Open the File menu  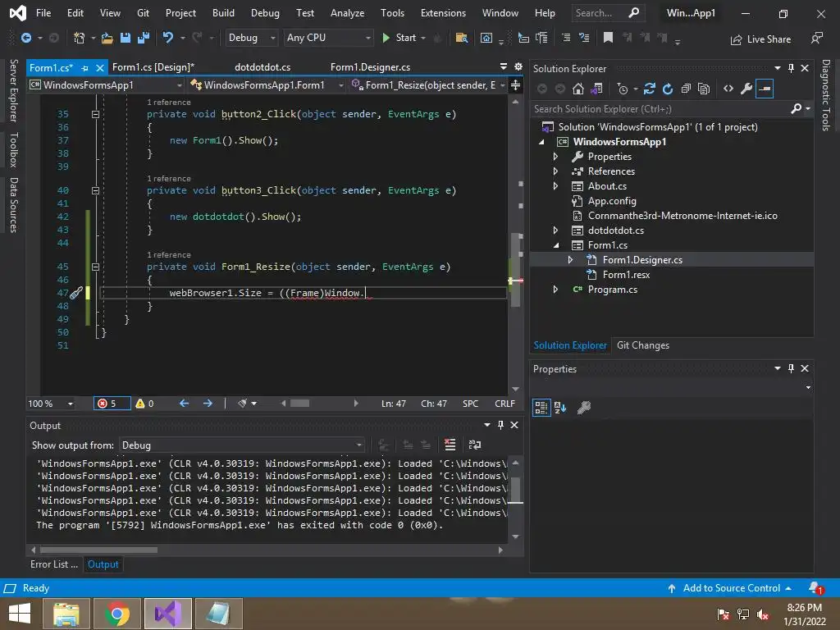pos(43,13)
